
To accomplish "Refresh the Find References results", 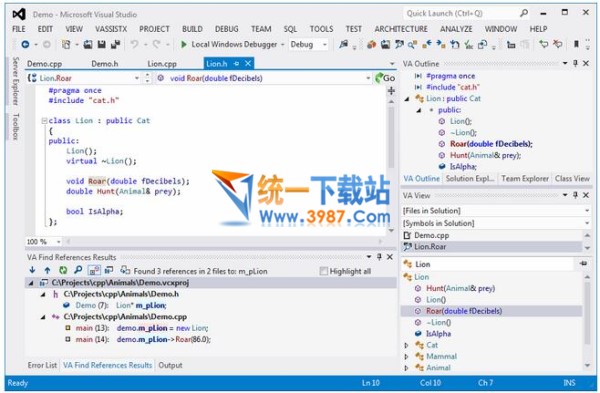I will pyautogui.click(x=63, y=271).
